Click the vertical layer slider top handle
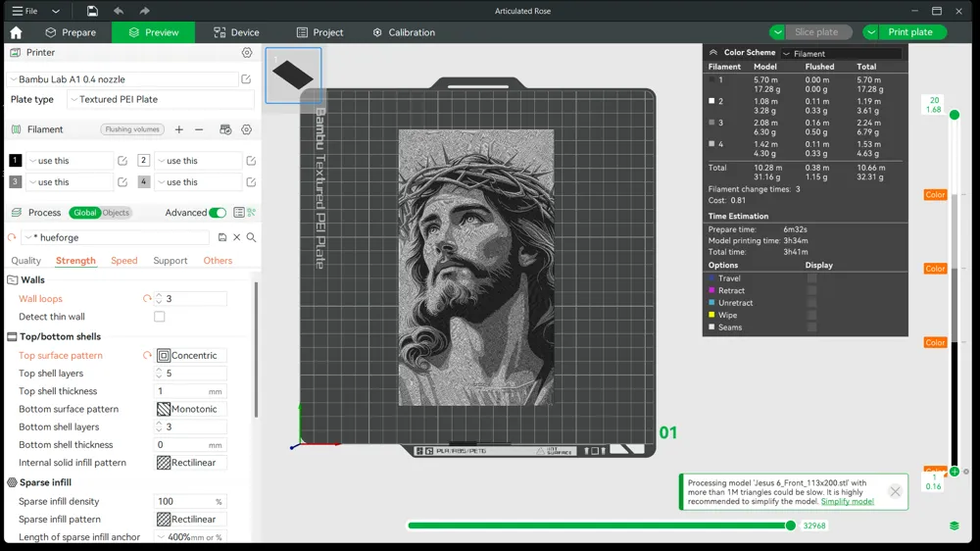980x551 pixels. pos(955,115)
